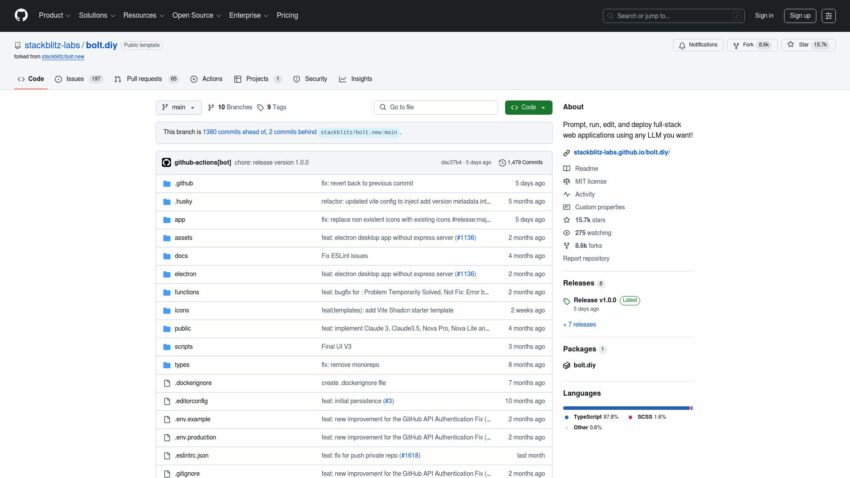Open the 9 Tags link
This screenshot has width=850, height=478.
point(272,107)
